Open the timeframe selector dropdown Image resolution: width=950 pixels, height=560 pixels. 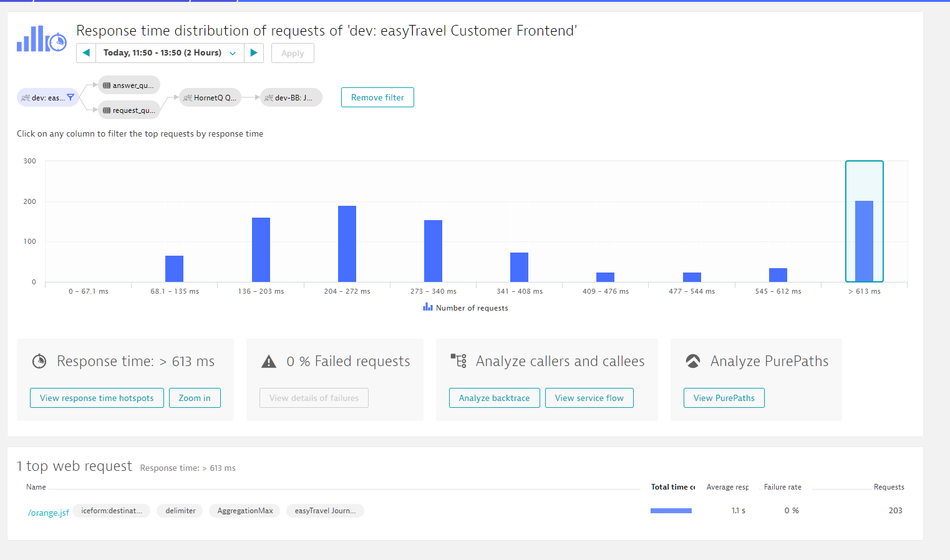point(170,53)
